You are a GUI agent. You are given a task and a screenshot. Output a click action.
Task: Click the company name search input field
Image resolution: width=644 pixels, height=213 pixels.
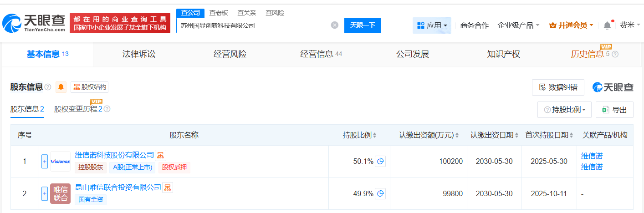pos(253,25)
